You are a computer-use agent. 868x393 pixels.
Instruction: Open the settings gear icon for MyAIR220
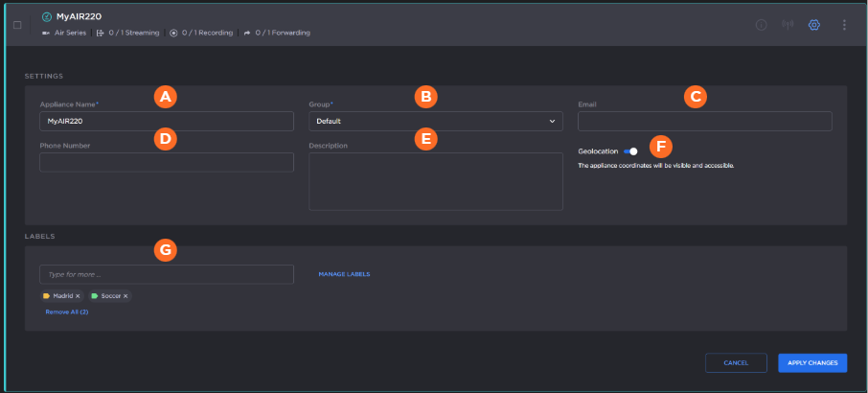point(815,25)
